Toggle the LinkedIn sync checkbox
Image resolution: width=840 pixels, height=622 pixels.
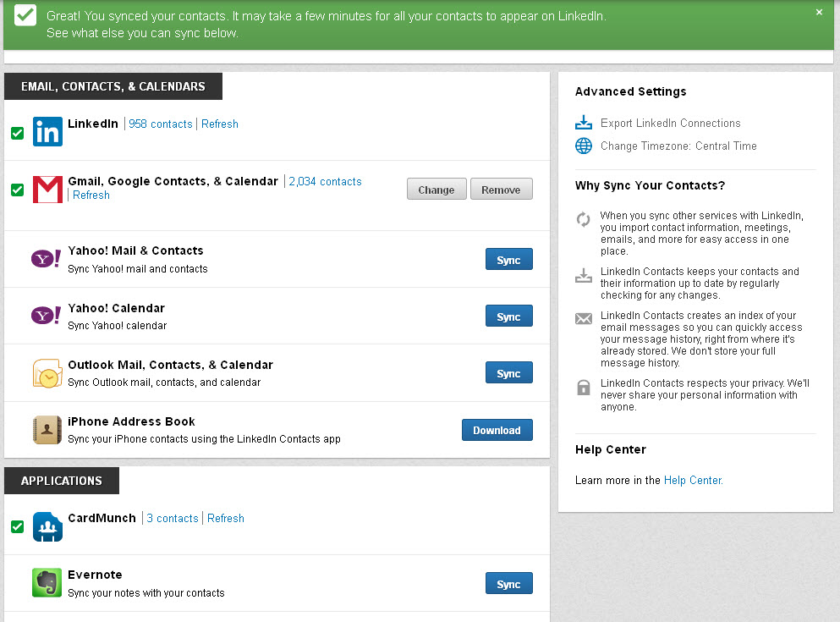pos(17,133)
